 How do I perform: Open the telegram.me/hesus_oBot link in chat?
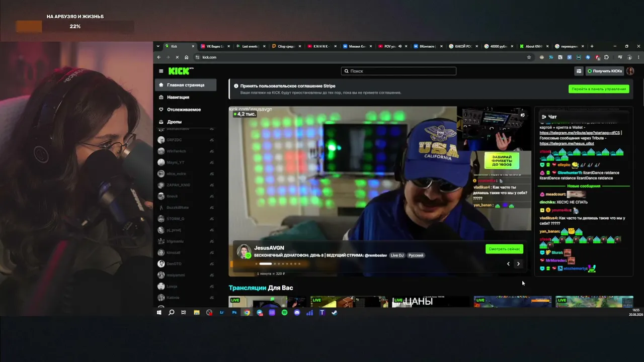(567, 143)
